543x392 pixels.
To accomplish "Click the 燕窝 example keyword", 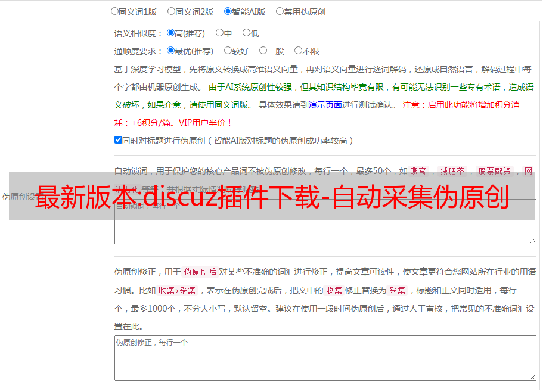I will pos(418,171).
